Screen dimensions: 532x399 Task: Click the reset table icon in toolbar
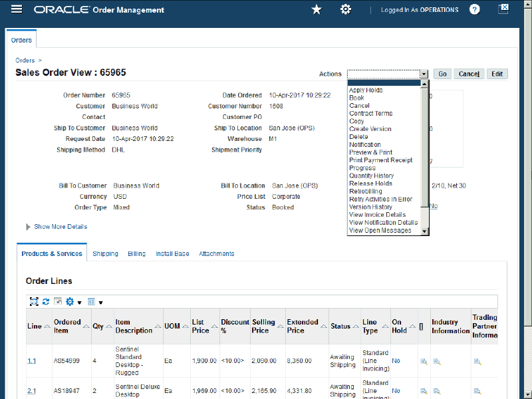58,301
